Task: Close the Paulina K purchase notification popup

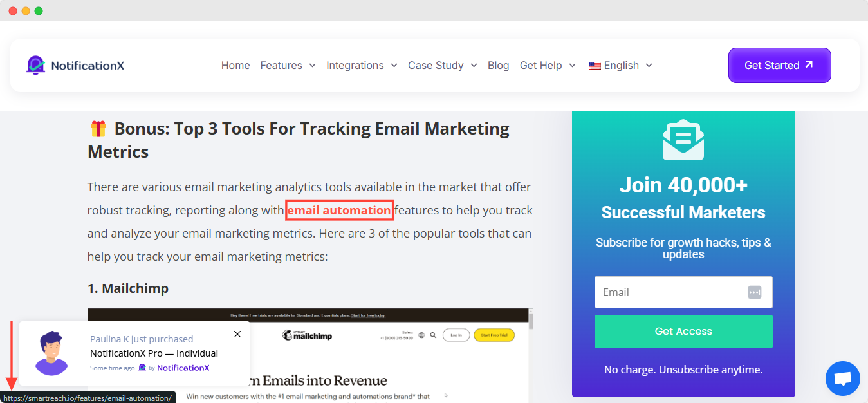Action: (237, 334)
